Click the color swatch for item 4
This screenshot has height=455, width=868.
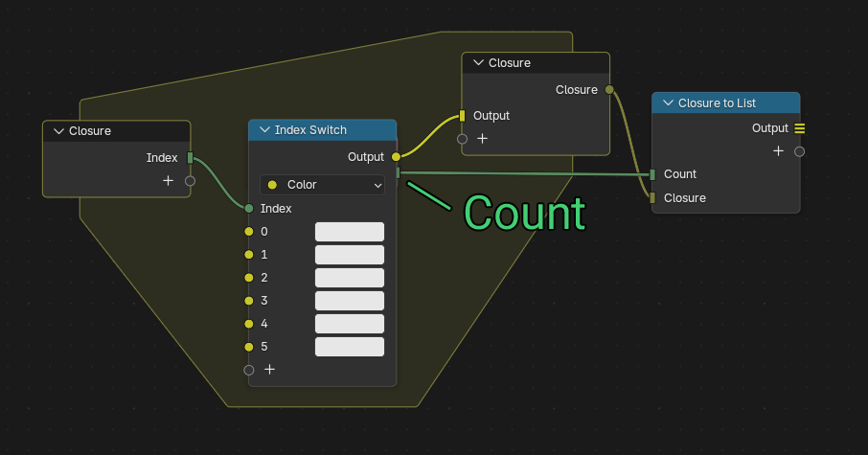(350, 324)
